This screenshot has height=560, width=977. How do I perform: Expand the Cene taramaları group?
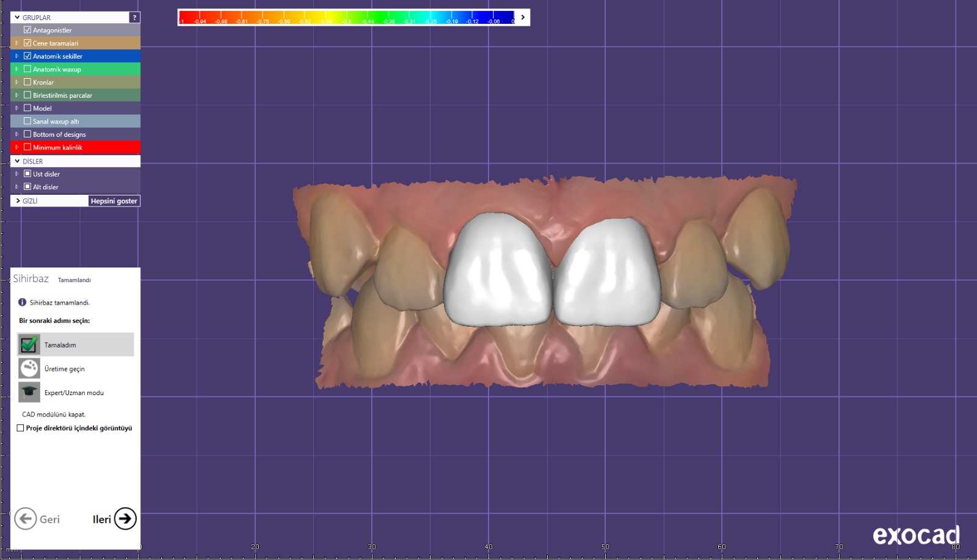tap(16, 43)
